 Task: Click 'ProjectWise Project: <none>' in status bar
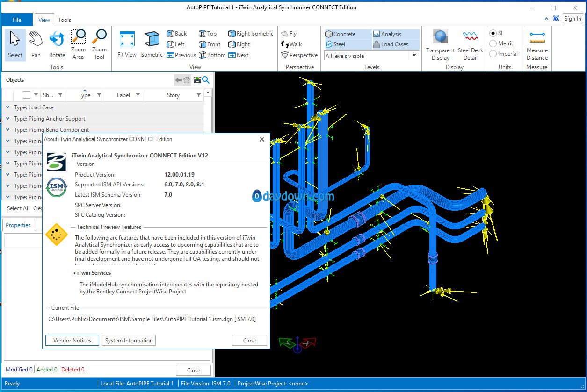[273, 384]
